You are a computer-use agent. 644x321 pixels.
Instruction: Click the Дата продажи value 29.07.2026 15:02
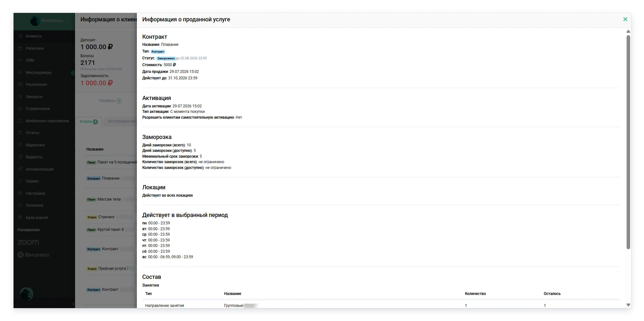[x=184, y=72]
